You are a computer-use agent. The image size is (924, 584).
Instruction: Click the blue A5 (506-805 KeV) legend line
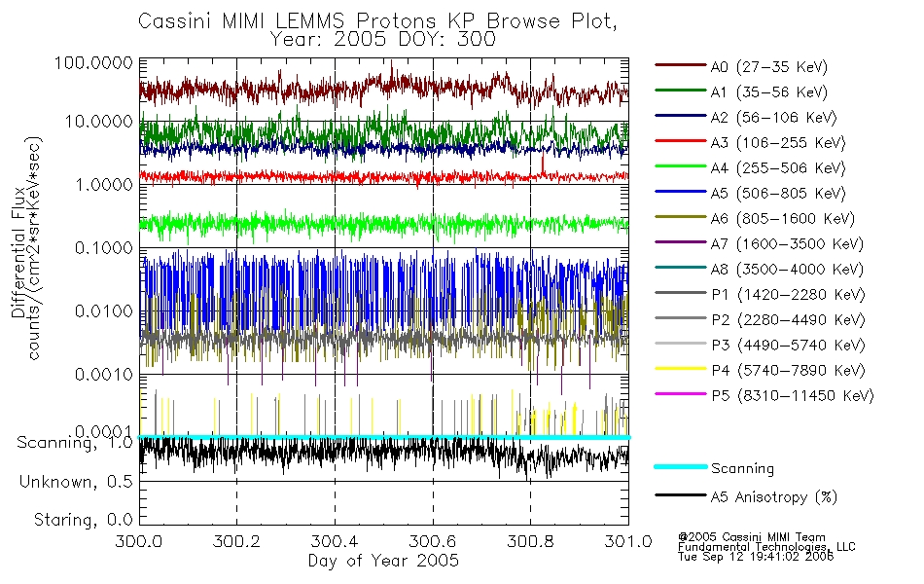(x=681, y=192)
